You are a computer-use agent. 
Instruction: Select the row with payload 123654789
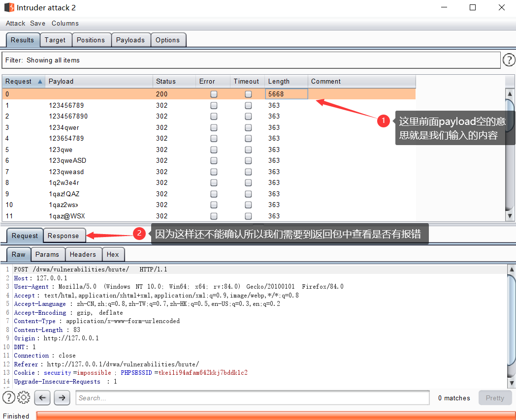click(209, 138)
